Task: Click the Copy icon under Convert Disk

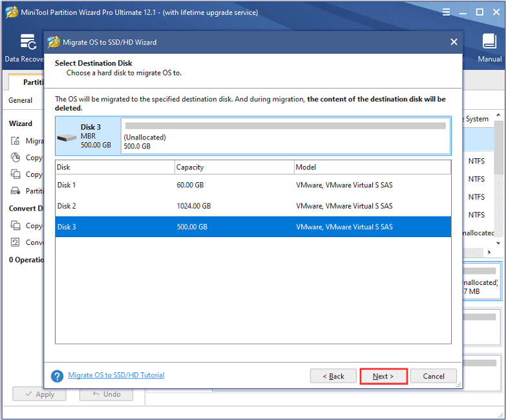Action: 15,225
